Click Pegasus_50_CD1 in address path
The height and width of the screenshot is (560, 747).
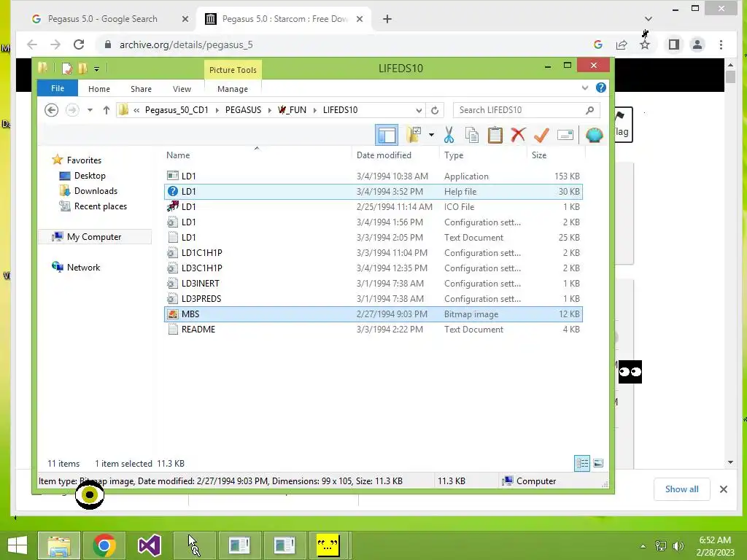click(x=177, y=110)
